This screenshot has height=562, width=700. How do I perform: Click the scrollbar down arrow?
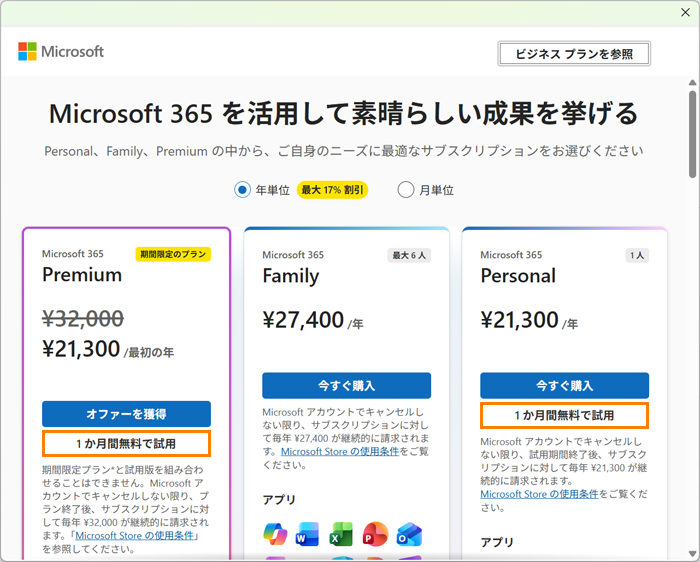692,554
